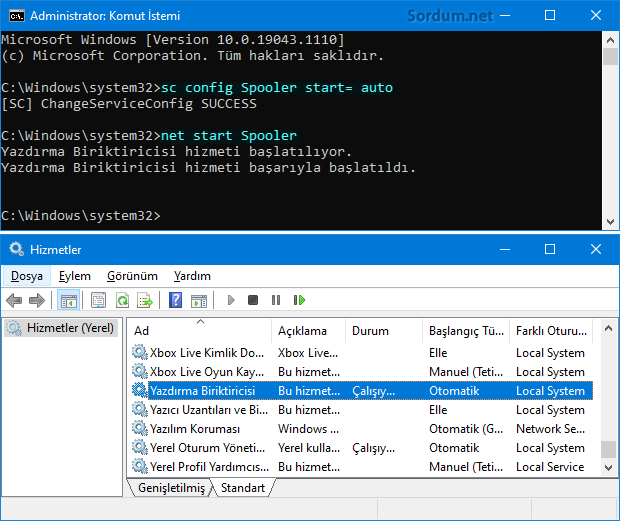The image size is (620, 521).
Task: Open the Eylem menu
Action: pyautogui.click(x=75, y=276)
